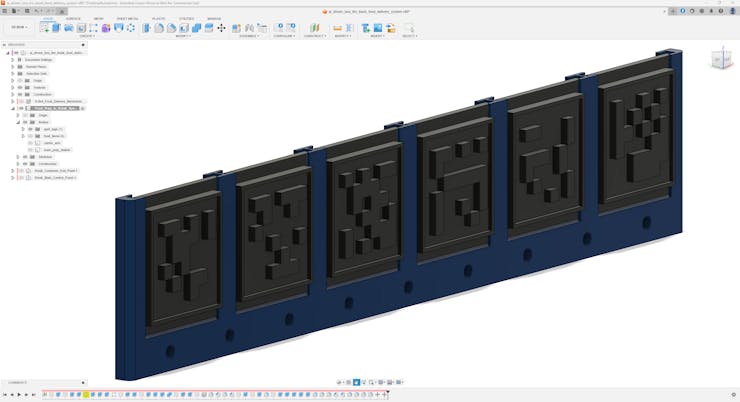Click the Move/Copy tool icon
Image resolution: width=740 pixels, height=402 pixels.
[x=221, y=28]
